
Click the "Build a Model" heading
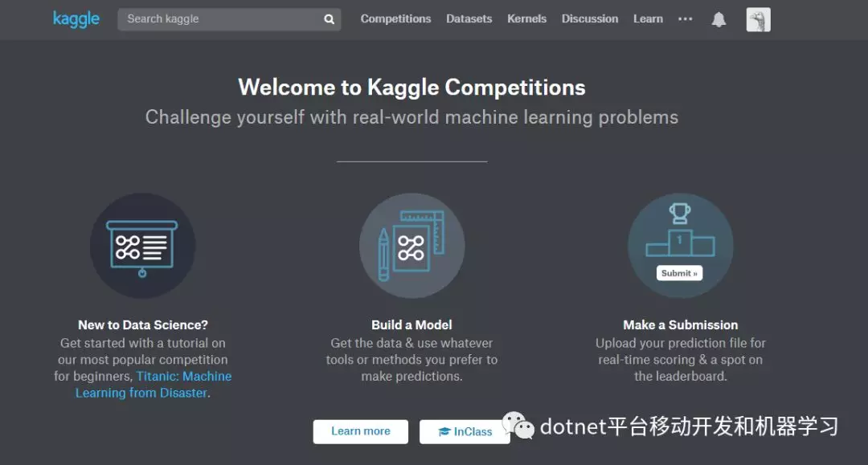coord(411,325)
